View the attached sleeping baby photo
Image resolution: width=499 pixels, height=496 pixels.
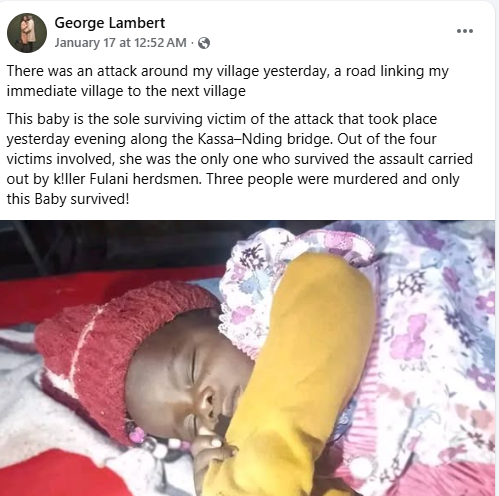point(247,358)
